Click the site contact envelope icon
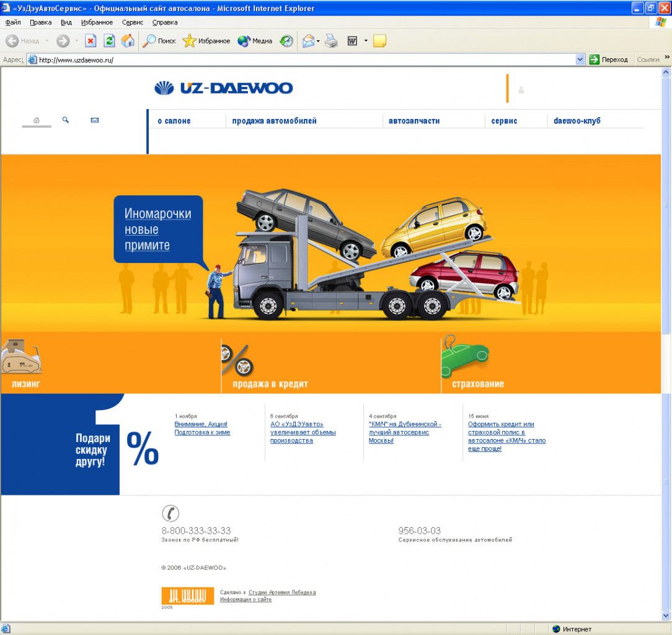This screenshot has height=635, width=672. (95, 120)
